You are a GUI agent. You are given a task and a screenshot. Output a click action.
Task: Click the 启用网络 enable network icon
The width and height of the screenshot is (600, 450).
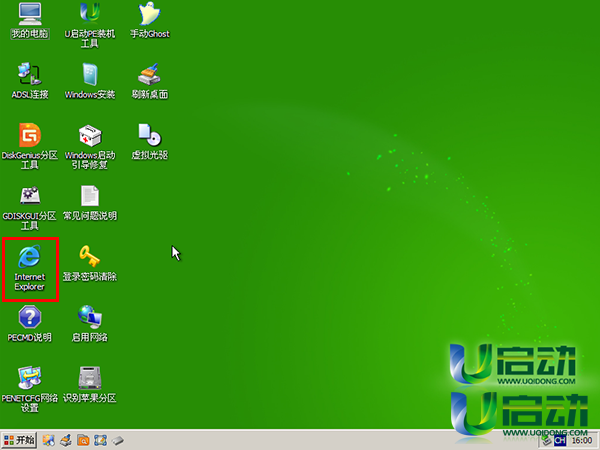tap(90, 324)
